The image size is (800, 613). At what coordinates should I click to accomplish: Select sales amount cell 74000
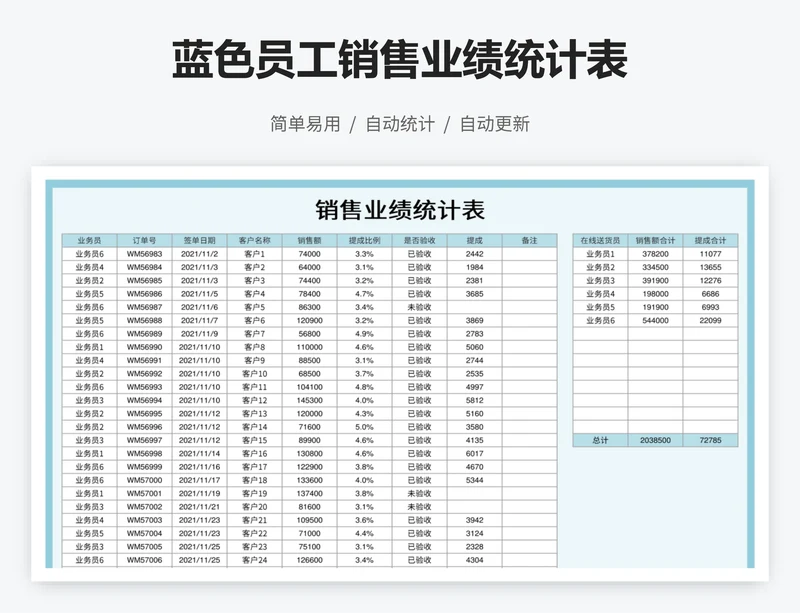[x=309, y=254]
